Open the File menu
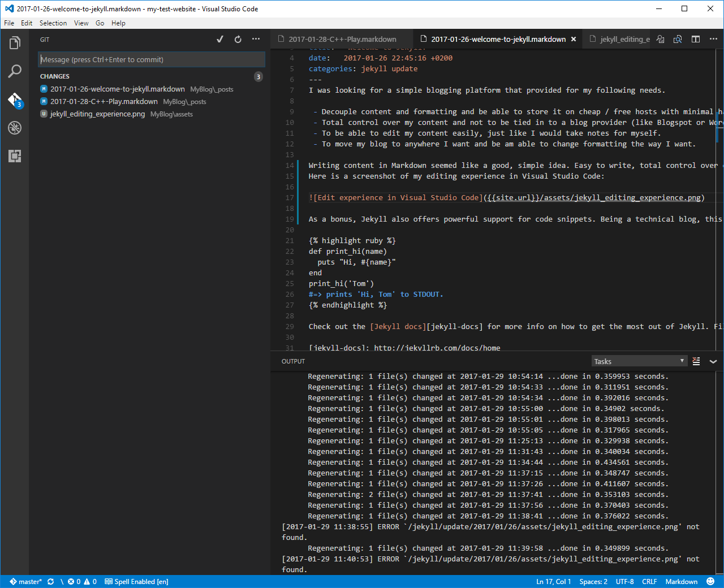724x588 pixels. click(x=9, y=23)
